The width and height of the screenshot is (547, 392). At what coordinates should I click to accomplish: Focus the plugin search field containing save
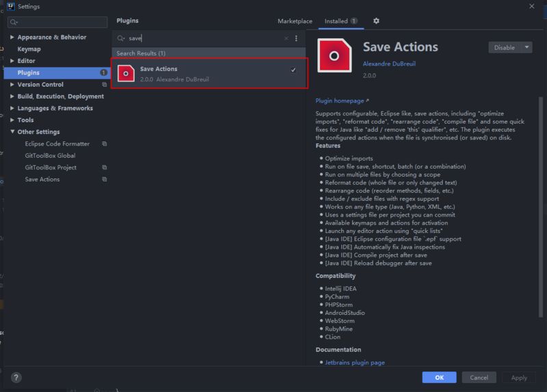pyautogui.click(x=204, y=38)
